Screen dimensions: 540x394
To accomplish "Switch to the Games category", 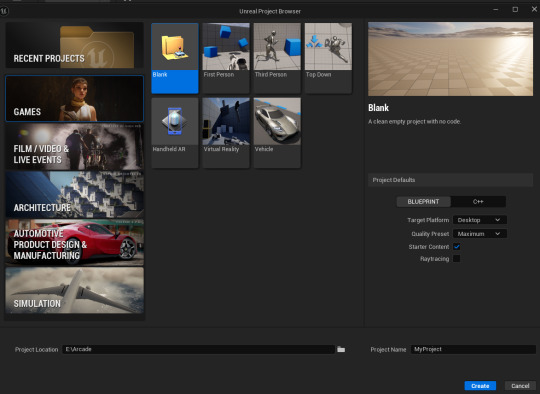I will pyautogui.click(x=74, y=98).
